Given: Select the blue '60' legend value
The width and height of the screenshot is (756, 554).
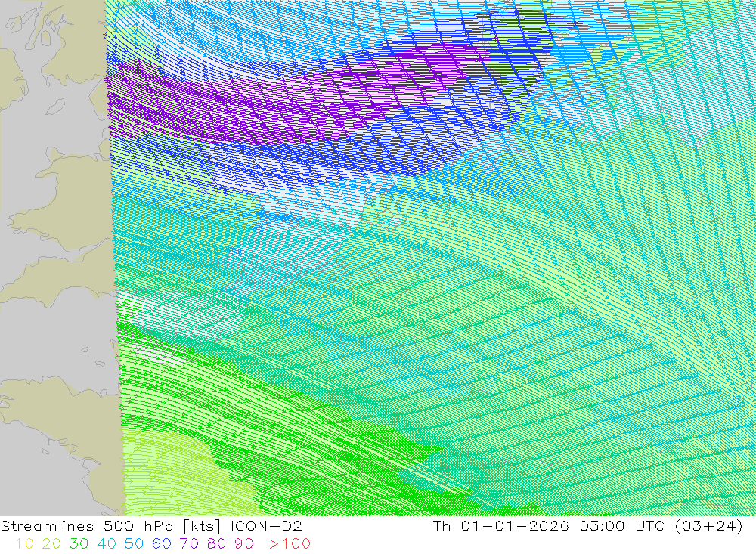Looking at the screenshot, I should [x=162, y=544].
